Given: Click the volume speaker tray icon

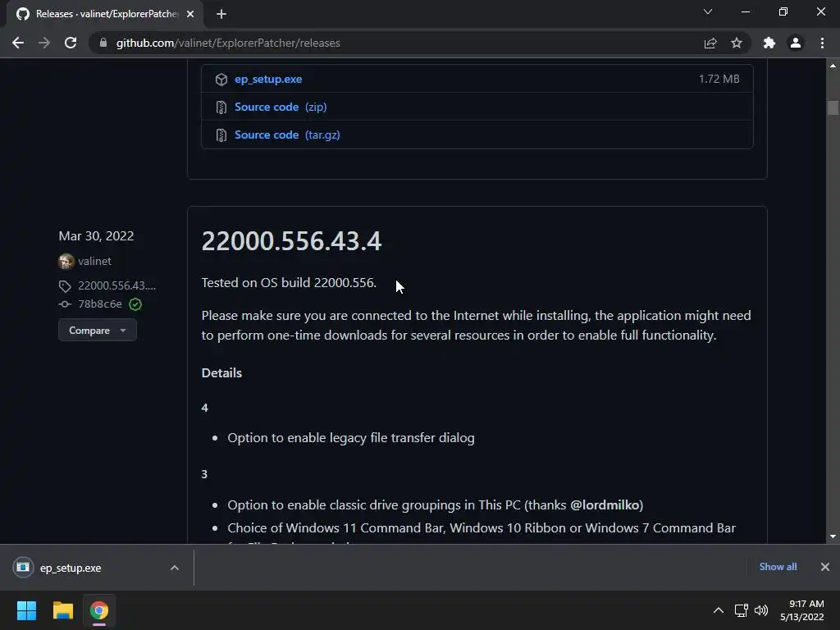Looking at the screenshot, I should tap(761, 610).
